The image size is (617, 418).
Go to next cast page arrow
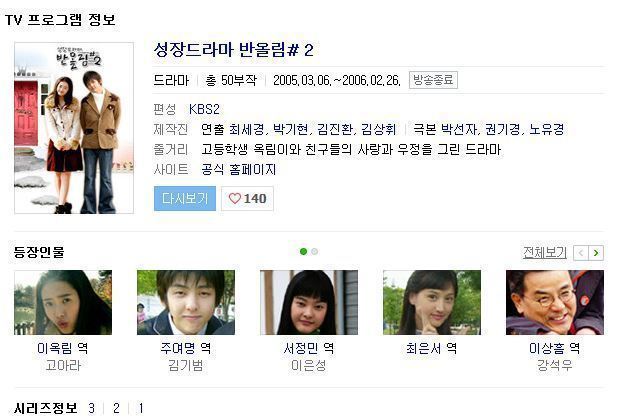tap(596, 253)
